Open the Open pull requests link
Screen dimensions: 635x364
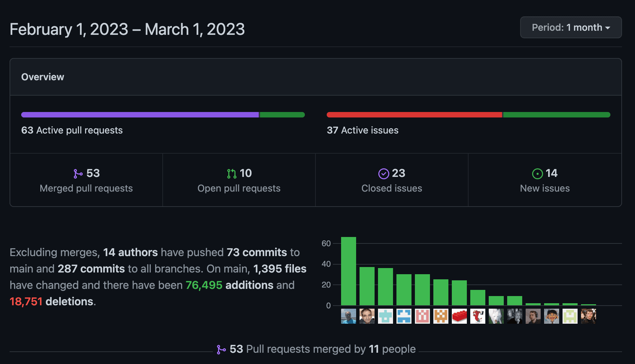click(x=239, y=188)
